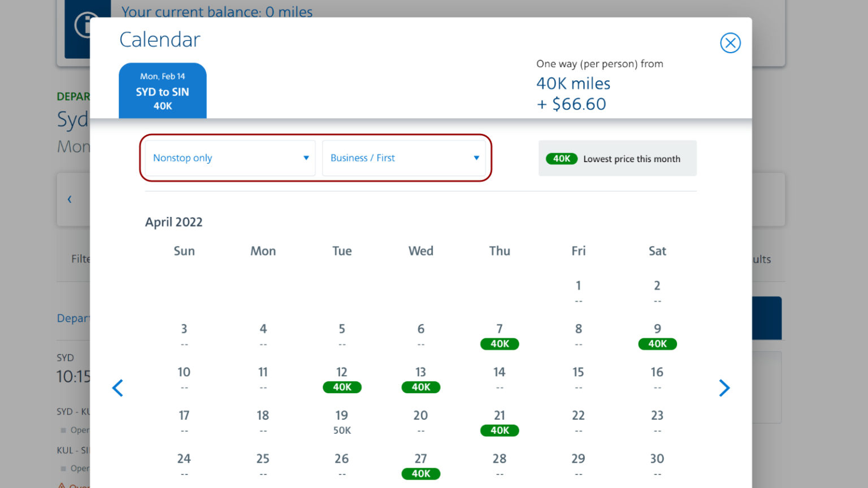The image size is (868, 488).
Task: Click the 40K lowest price badge
Action: pyautogui.click(x=561, y=159)
